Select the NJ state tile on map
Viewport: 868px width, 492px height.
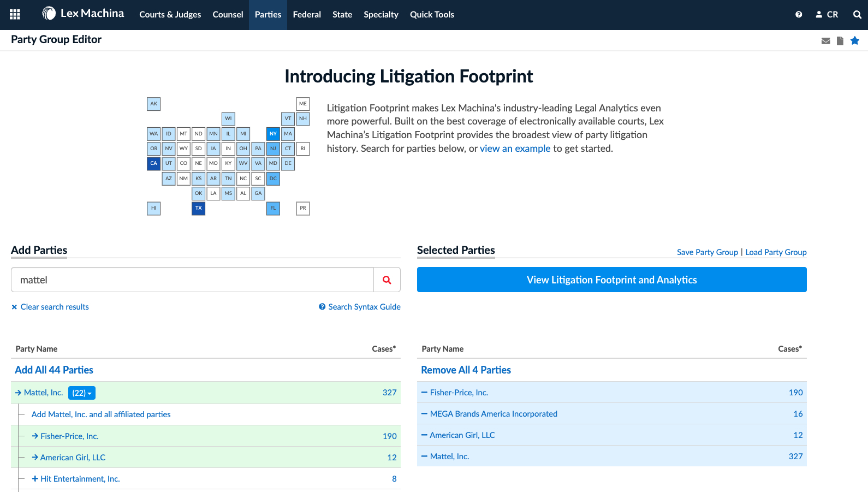coord(273,149)
